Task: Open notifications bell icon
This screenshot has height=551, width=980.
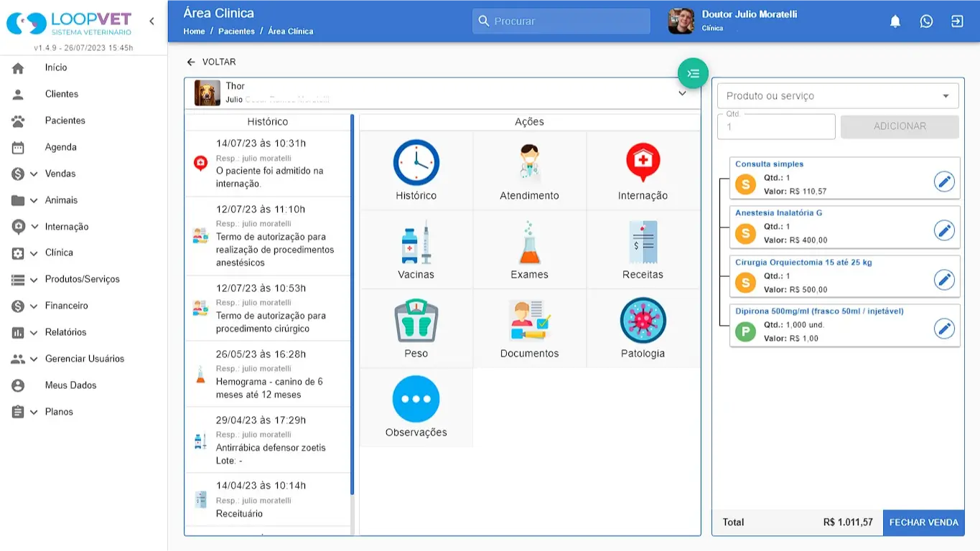Action: (x=895, y=22)
